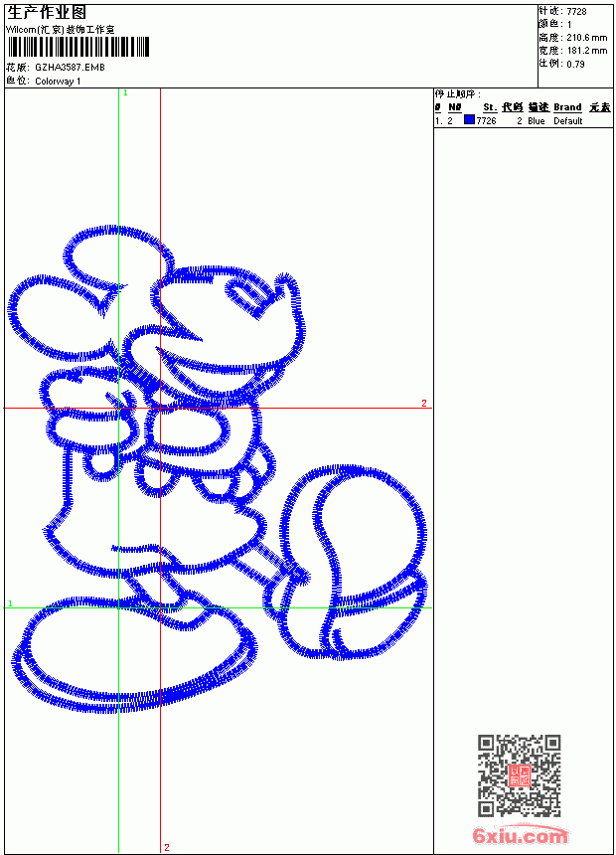This screenshot has width=616, height=855.
Task: Click the QR code in the side panel
Action: tap(520, 775)
